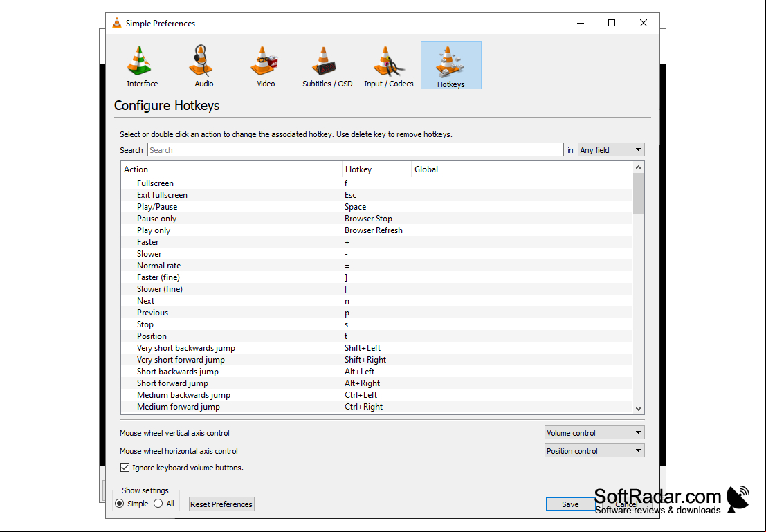Click the Ctrl+Right hotkey value

[363, 407]
